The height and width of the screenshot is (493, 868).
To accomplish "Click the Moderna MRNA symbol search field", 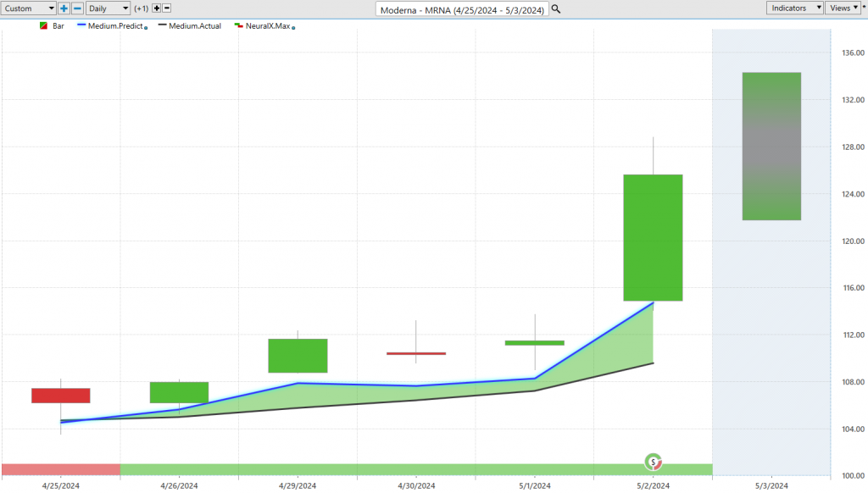I will pyautogui.click(x=462, y=9).
